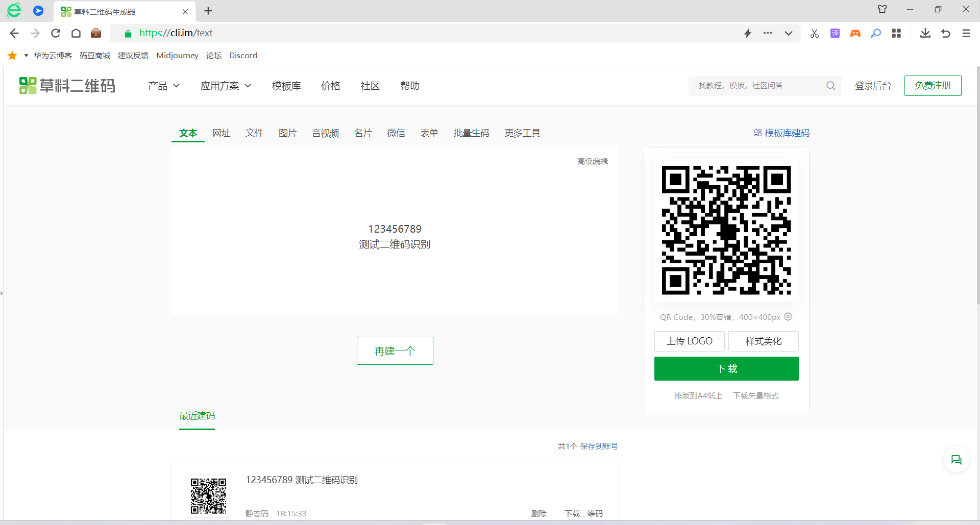This screenshot has height=525, width=980.
Task: Click the 登录后台 link
Action: tap(873, 86)
